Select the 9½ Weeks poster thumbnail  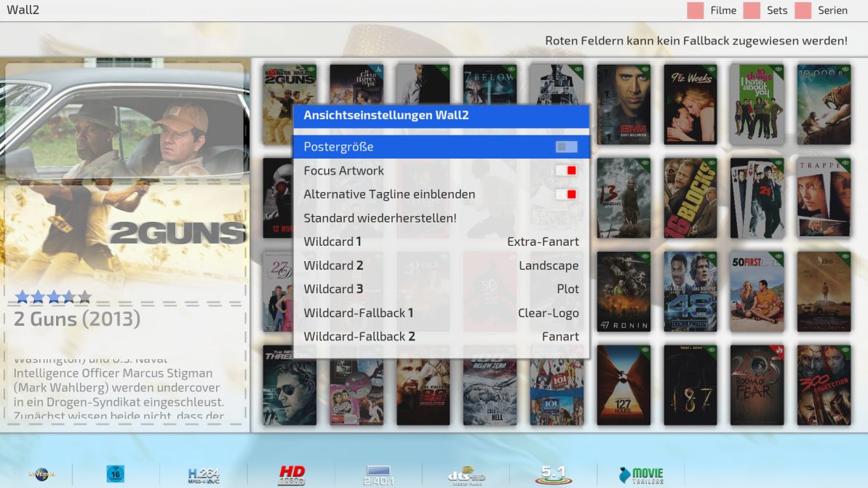click(690, 105)
